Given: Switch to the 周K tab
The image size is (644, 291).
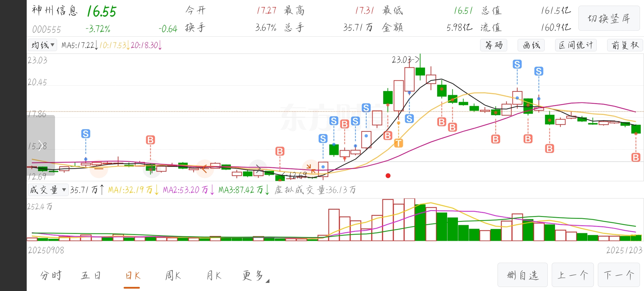Looking at the screenshot, I should coord(173,276).
